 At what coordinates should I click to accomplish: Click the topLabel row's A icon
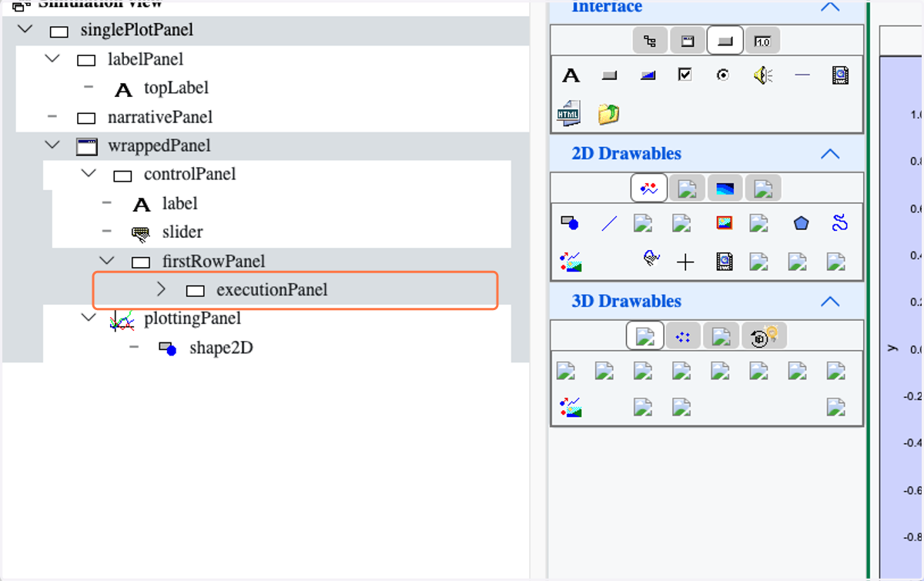[123, 90]
